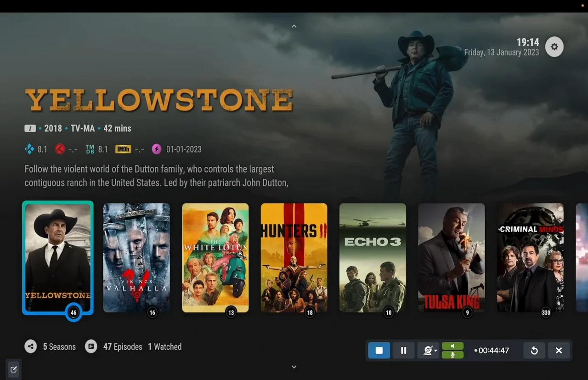Select the Criminal Minds poster

(x=530, y=258)
